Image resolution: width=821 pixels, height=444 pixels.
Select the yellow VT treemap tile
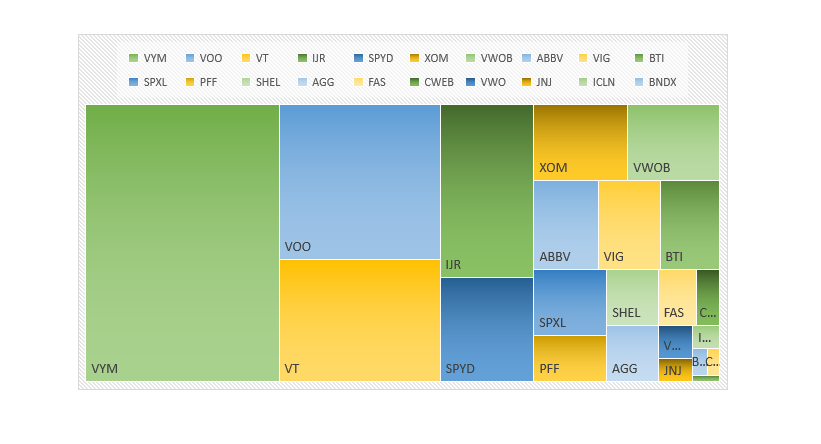point(359,320)
